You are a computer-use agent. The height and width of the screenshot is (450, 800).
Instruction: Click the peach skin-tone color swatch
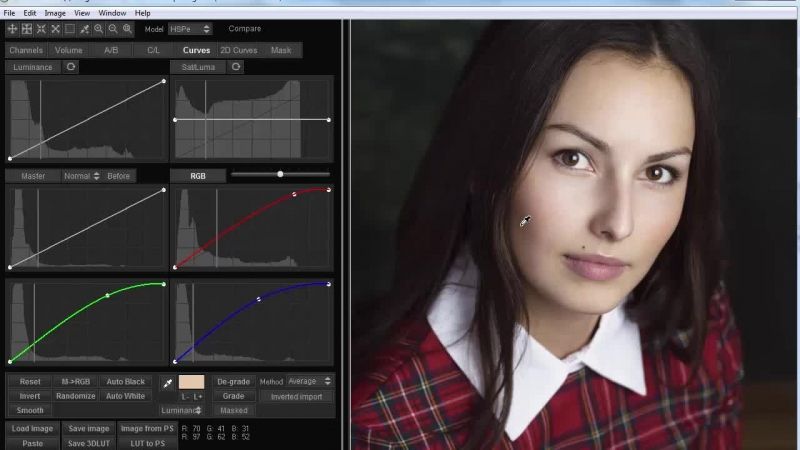pos(192,382)
